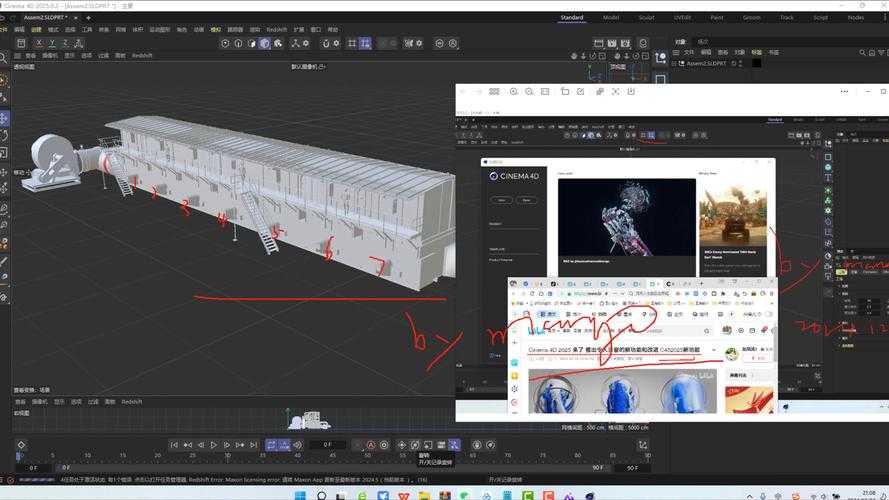Click Render to Picture Viewer icon

(612, 43)
